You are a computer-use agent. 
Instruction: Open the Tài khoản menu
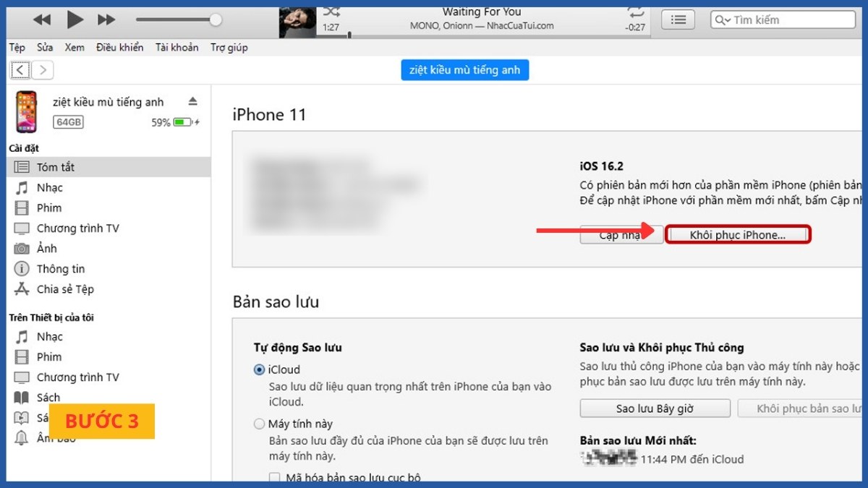[x=176, y=48]
